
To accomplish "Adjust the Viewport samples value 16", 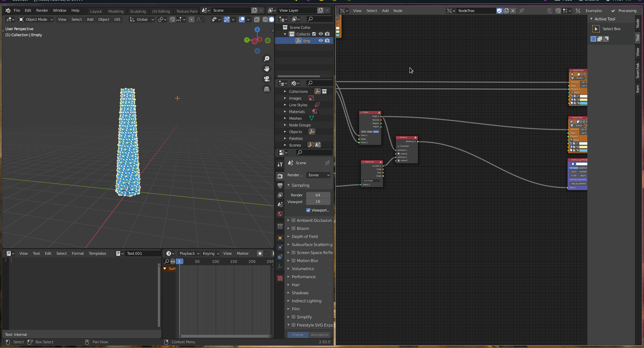I will pyautogui.click(x=318, y=201).
